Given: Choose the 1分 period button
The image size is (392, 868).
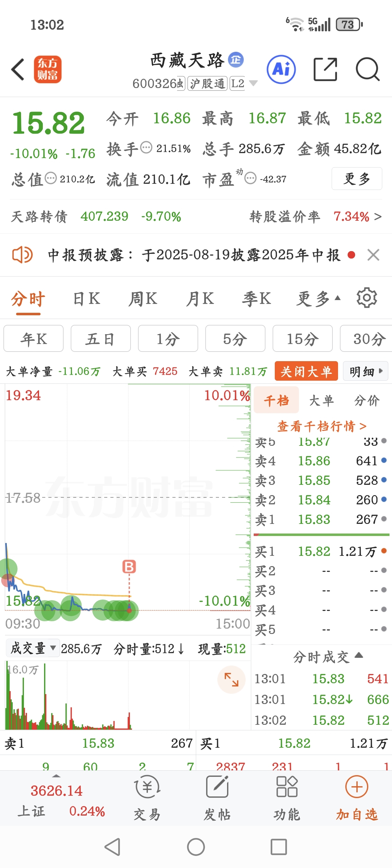Looking at the screenshot, I should (168, 338).
